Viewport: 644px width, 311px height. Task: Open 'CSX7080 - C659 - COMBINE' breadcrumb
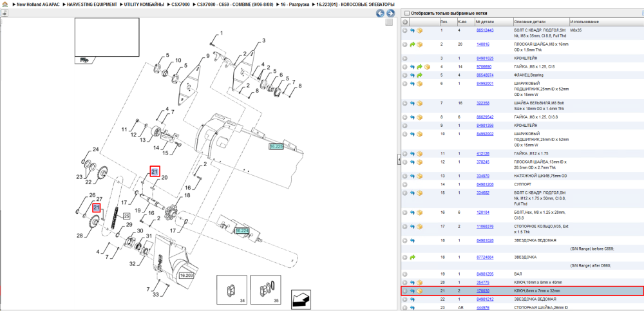(235, 4)
